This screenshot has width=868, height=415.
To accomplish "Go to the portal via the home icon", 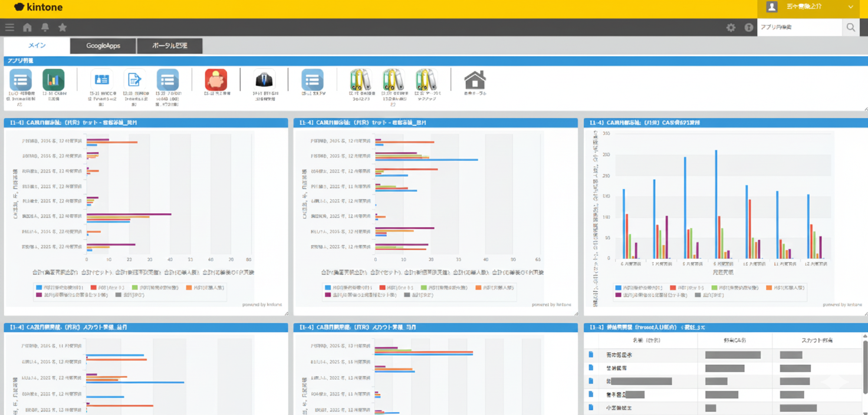I will point(27,27).
